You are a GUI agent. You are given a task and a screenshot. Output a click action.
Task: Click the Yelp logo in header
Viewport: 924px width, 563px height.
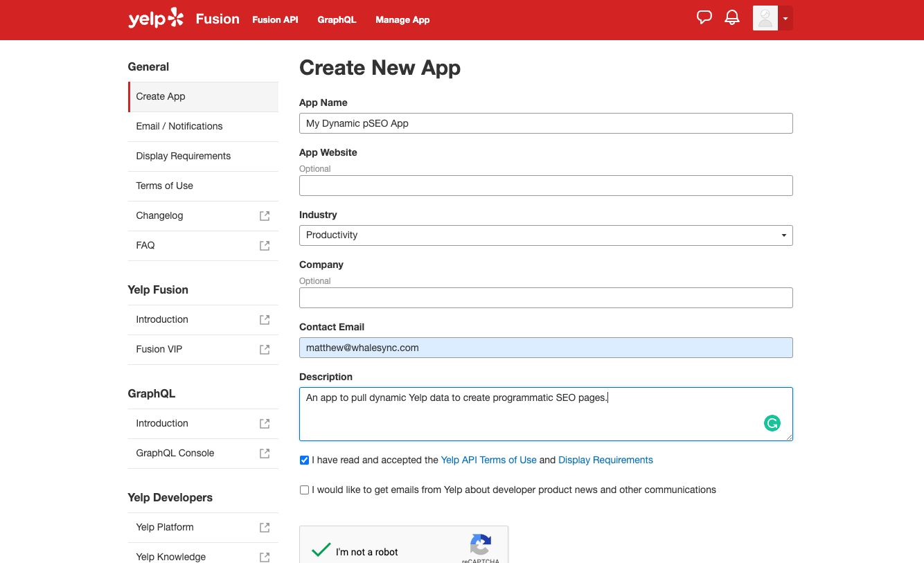[156, 19]
